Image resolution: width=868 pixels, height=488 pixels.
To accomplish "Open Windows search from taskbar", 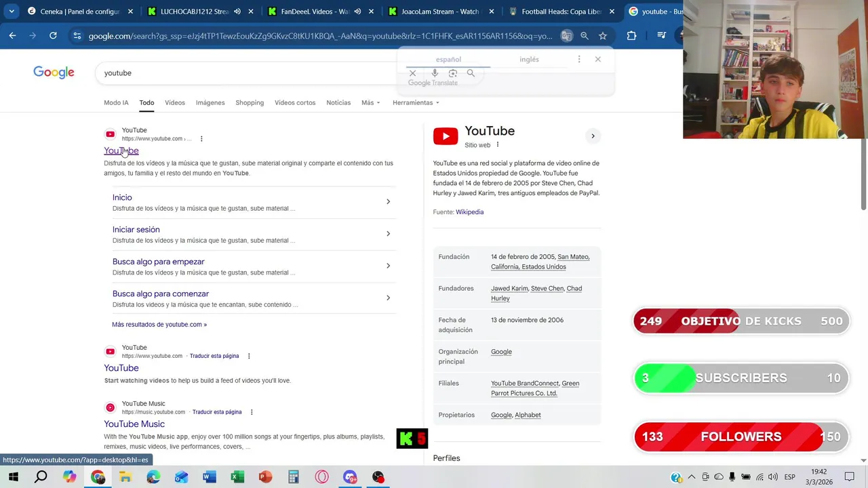I will coord(41,477).
